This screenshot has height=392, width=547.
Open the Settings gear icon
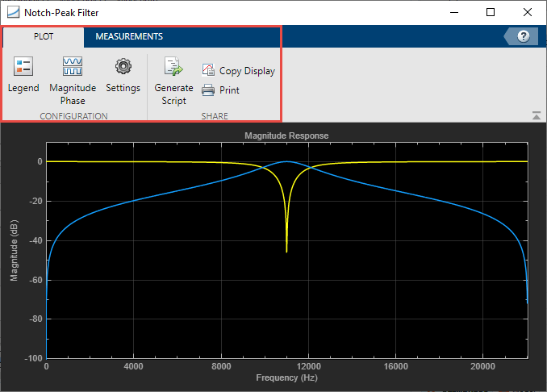(x=123, y=66)
